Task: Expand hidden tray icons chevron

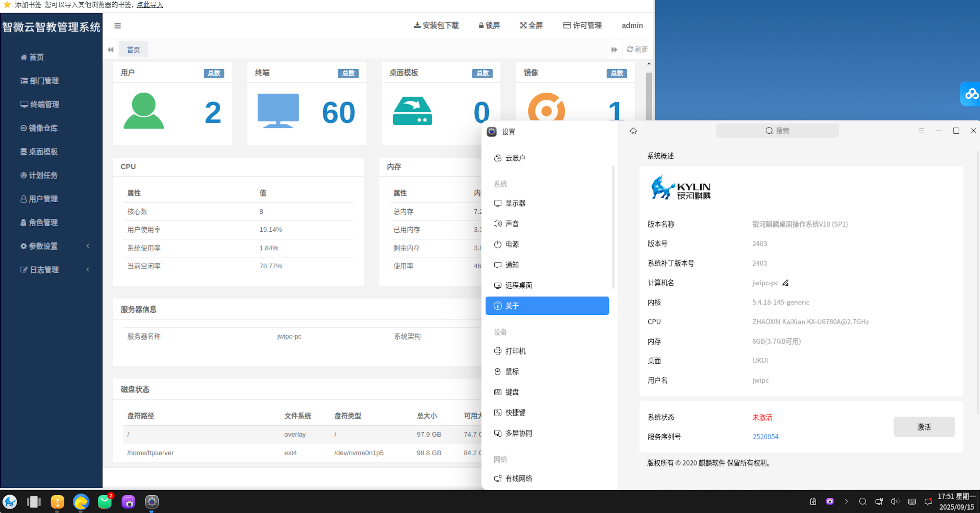Action: [846, 502]
